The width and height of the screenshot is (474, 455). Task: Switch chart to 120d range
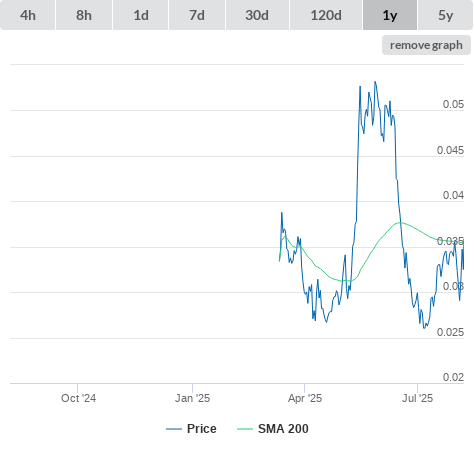pos(326,15)
